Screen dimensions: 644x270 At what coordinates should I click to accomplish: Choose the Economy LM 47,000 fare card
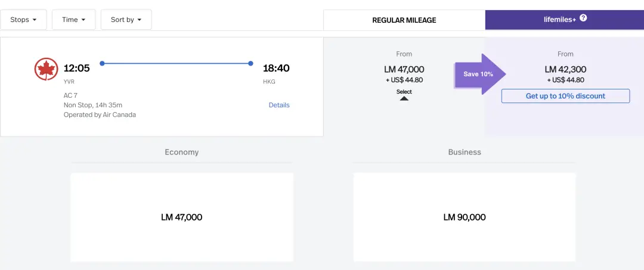182,217
